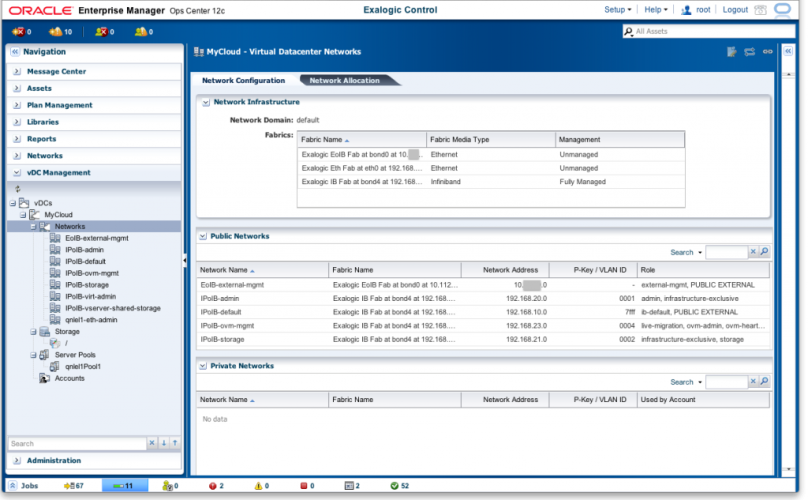Collapse the vDCs tree node
Screen dimensions: 808x500
click(12, 203)
